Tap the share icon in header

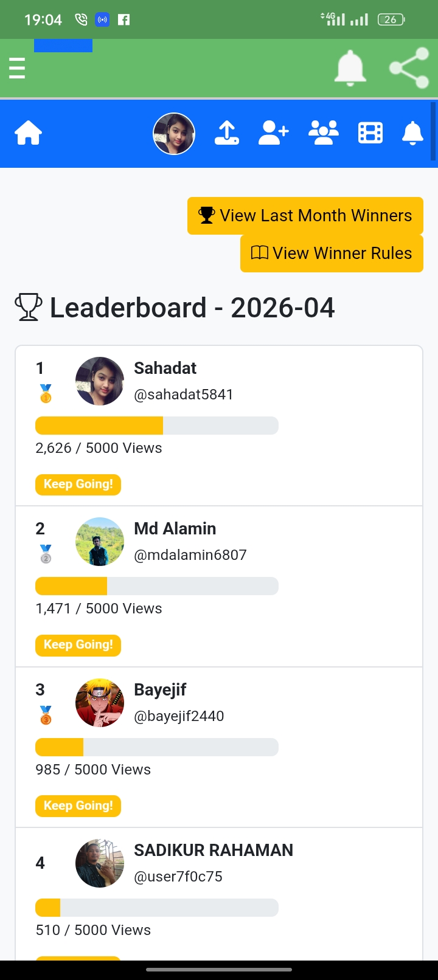[x=409, y=67]
